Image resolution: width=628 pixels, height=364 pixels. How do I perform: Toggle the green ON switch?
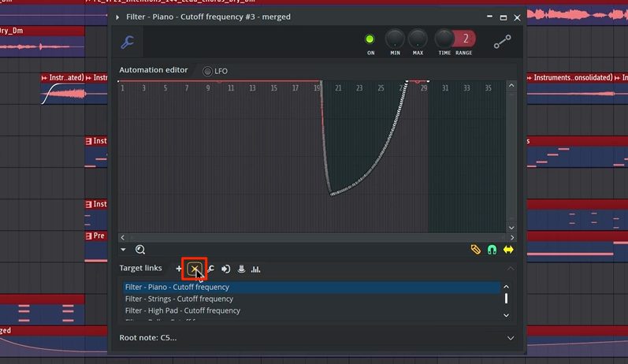click(x=370, y=39)
